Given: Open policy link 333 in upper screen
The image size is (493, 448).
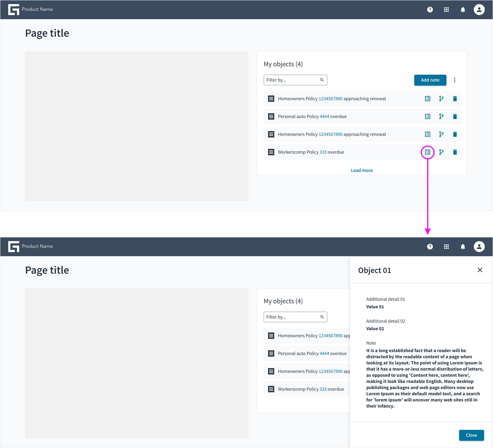Looking at the screenshot, I should pyautogui.click(x=323, y=152).
